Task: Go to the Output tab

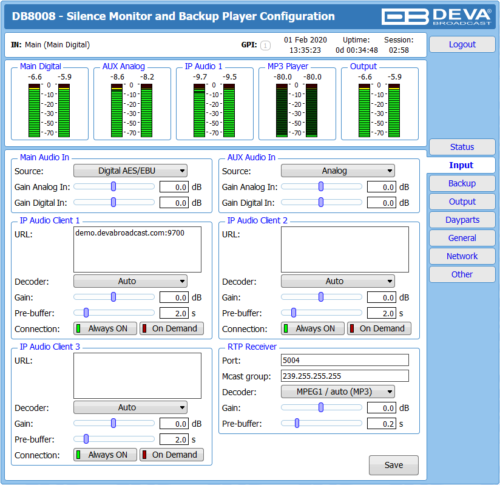Action: click(462, 202)
